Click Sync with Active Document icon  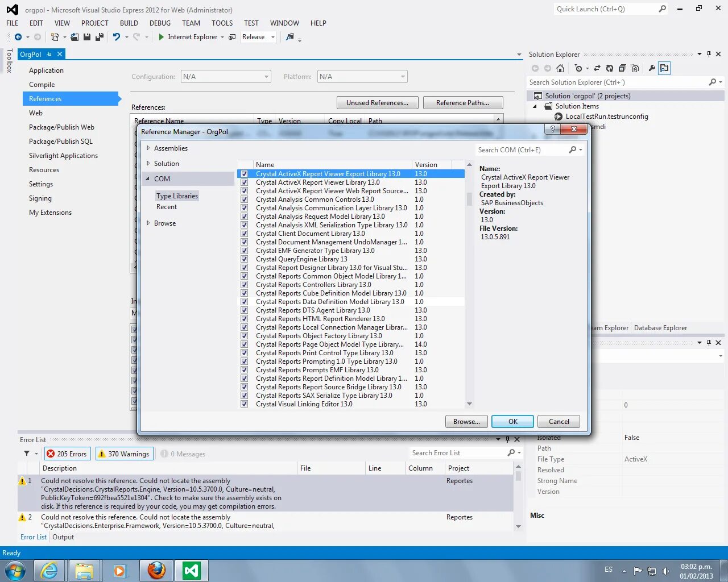[x=597, y=68]
